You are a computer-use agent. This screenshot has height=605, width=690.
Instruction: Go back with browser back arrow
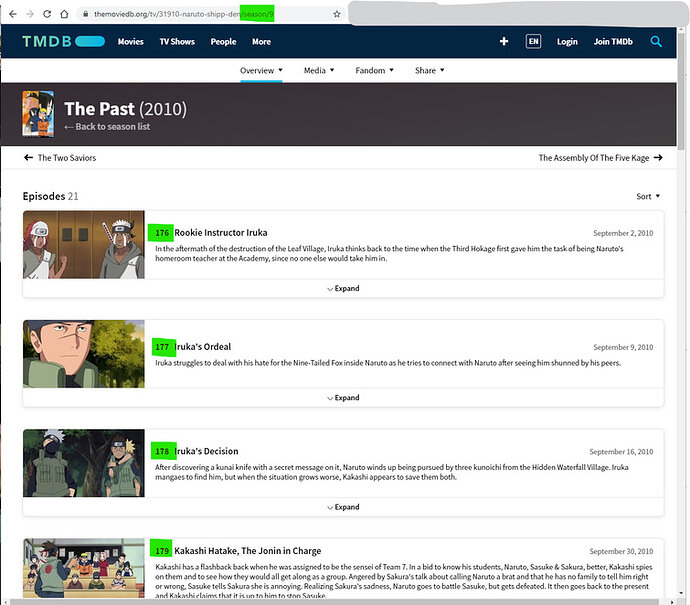13,14
